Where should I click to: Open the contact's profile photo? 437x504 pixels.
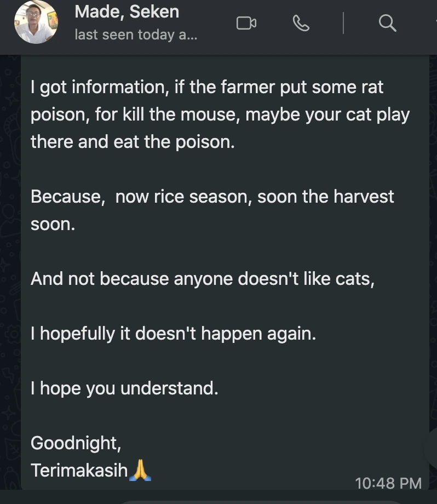point(36,22)
